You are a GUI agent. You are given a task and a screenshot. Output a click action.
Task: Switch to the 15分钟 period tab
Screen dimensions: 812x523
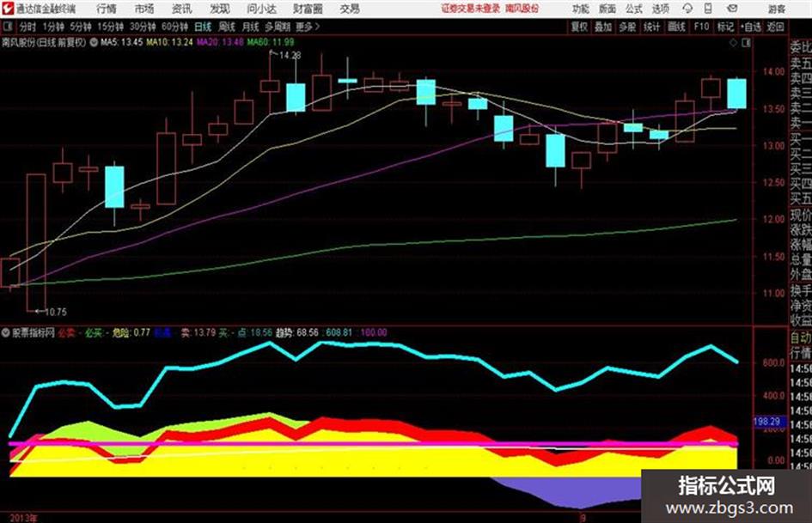click(x=111, y=27)
